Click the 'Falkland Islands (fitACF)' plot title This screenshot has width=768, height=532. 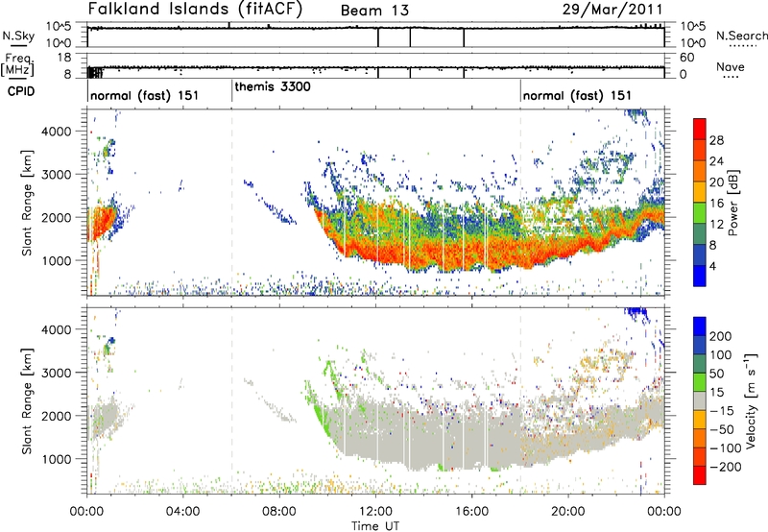pos(195,10)
